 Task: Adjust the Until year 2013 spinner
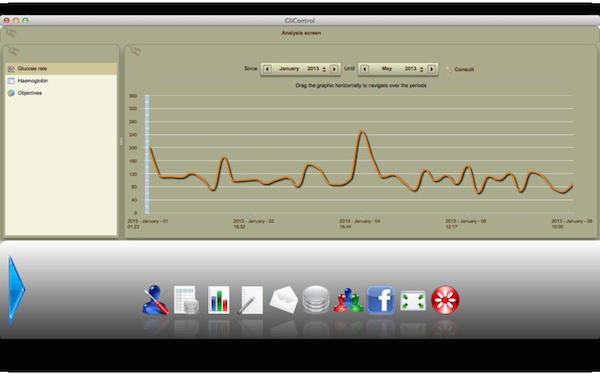(x=422, y=69)
